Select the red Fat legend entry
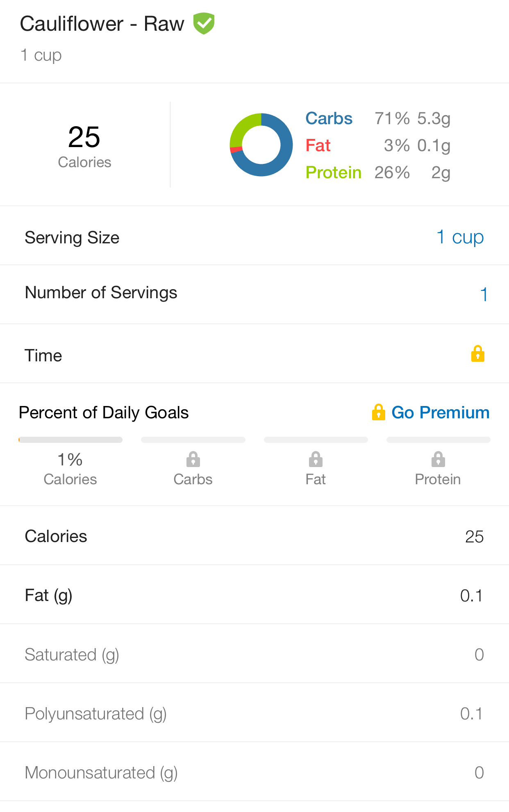The height and width of the screenshot is (812, 509). click(x=378, y=145)
